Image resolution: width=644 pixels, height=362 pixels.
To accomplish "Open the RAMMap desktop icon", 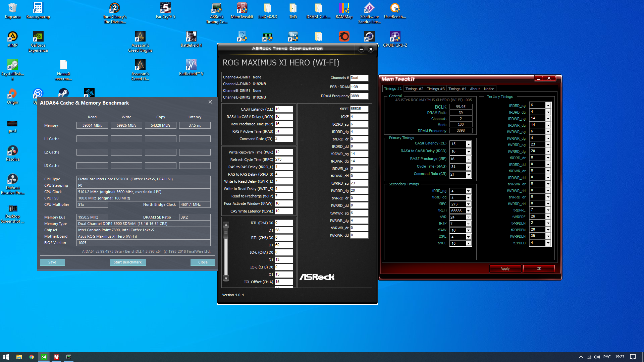I will tap(344, 10).
